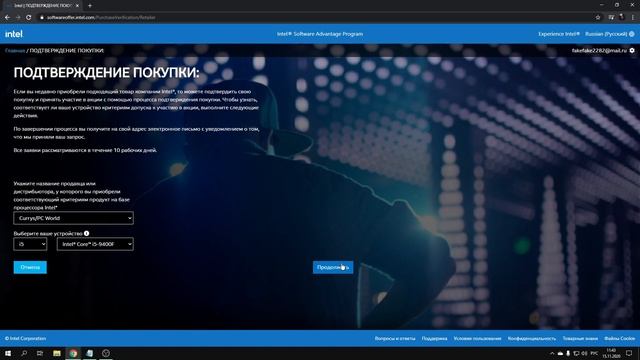Click the Продолжить continue button
This screenshot has height=360, width=640.
click(x=333, y=267)
